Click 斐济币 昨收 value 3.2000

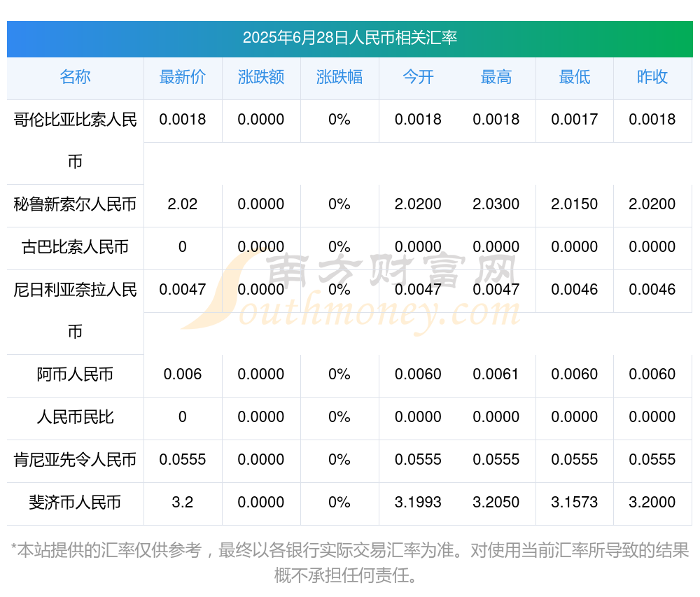(652, 503)
